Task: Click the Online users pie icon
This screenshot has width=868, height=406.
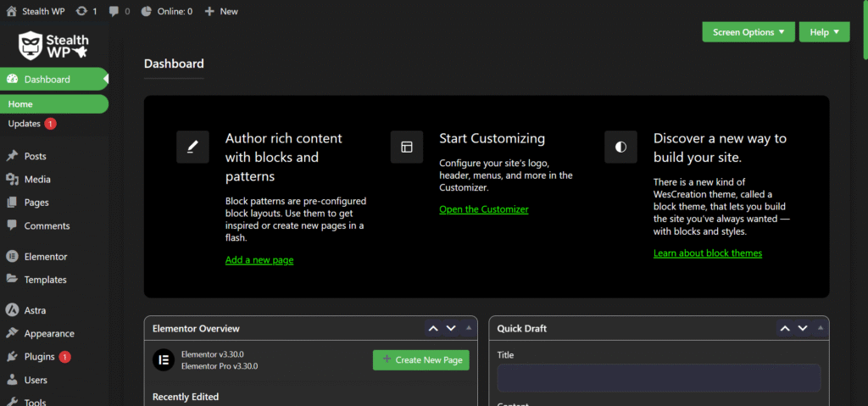Action: pos(146,11)
